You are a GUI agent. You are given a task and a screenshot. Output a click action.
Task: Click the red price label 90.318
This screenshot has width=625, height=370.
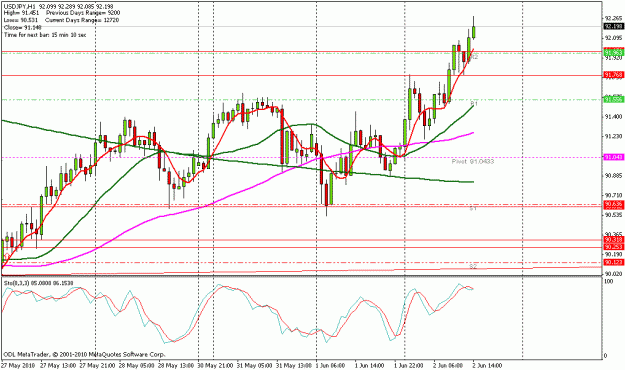[x=613, y=240]
